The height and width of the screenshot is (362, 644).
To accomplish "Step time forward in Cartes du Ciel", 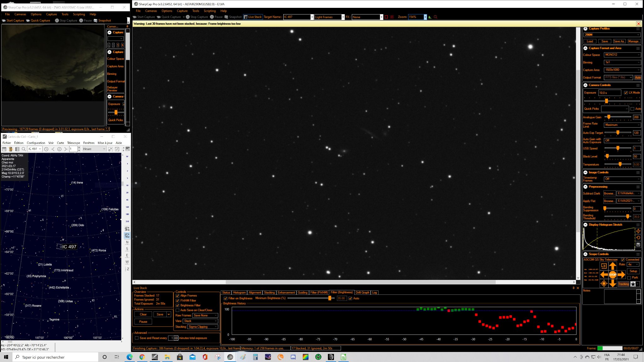I will pyautogui.click(x=66, y=149).
